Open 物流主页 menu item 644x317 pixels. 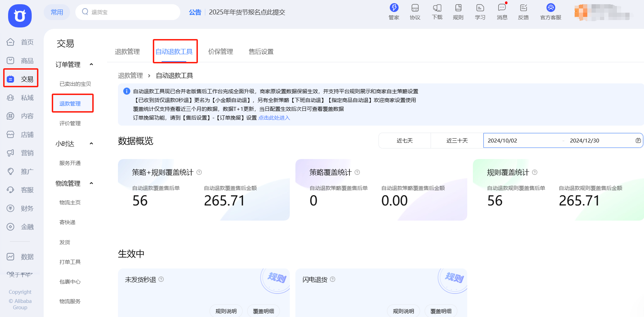pos(70,202)
